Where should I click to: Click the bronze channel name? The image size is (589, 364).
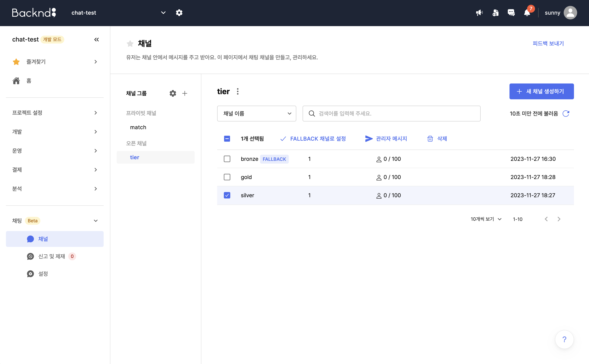(x=249, y=159)
